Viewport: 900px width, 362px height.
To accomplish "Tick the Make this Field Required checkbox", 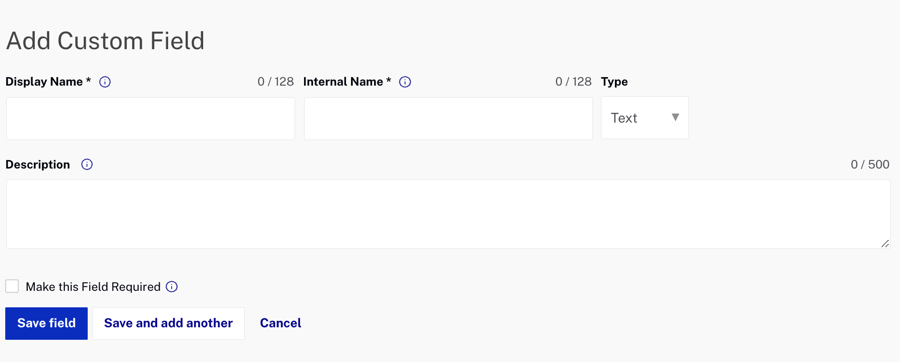I will coord(12,286).
